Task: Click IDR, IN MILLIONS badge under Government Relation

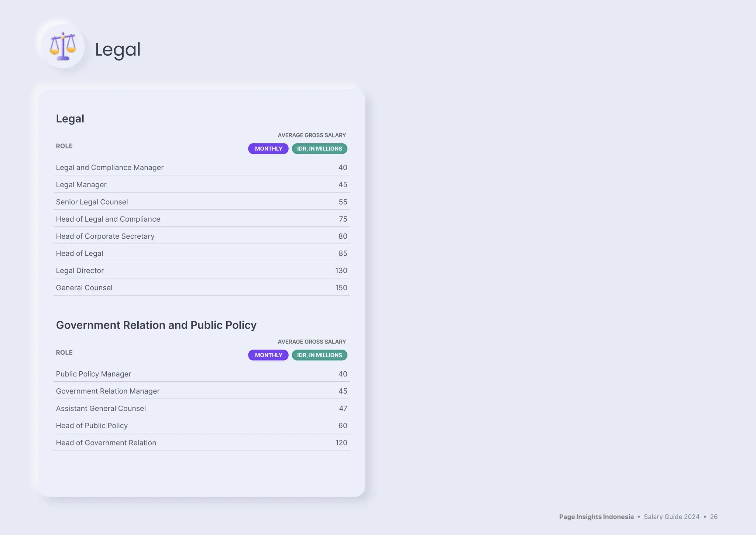Action: tap(320, 355)
